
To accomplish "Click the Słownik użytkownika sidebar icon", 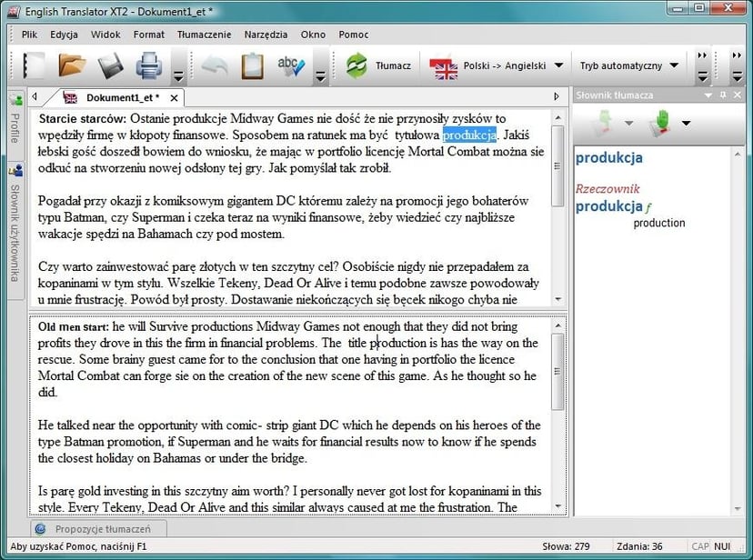I will pos(15,169).
